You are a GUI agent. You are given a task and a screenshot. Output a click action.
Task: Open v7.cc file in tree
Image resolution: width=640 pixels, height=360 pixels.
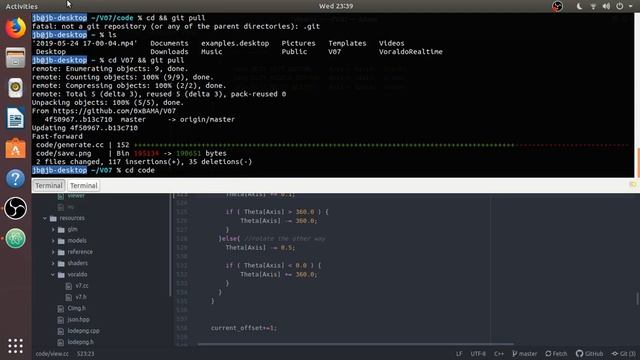pos(82,286)
